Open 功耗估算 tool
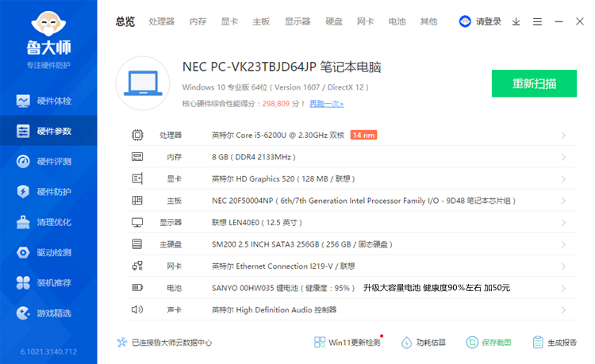Viewport: 595px width, 364px height. 424,343
